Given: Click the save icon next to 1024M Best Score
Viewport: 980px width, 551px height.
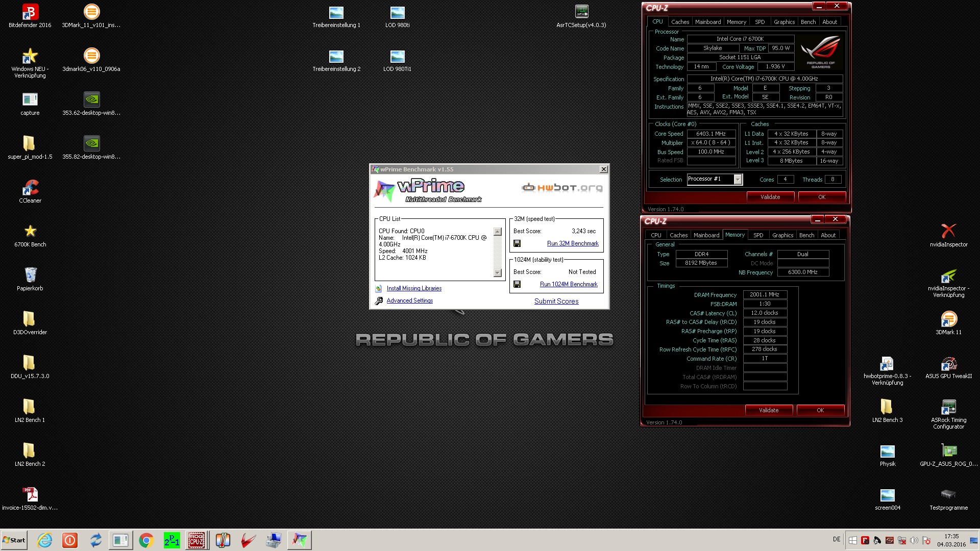Looking at the screenshot, I should pyautogui.click(x=517, y=285).
